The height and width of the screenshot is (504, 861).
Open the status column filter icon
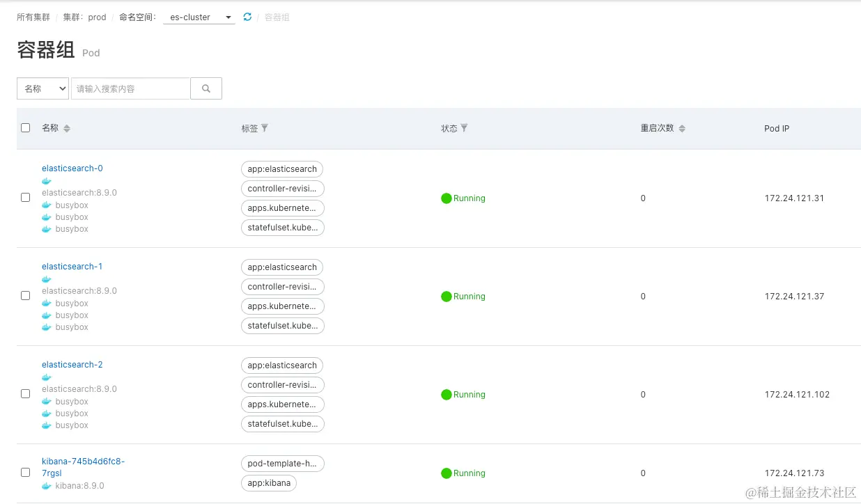[464, 128]
